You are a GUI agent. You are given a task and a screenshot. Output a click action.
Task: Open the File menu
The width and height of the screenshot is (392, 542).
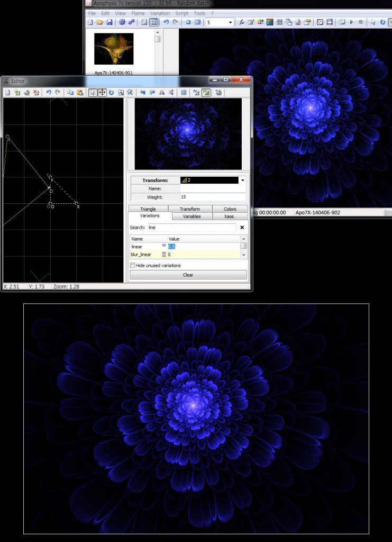[x=92, y=13]
